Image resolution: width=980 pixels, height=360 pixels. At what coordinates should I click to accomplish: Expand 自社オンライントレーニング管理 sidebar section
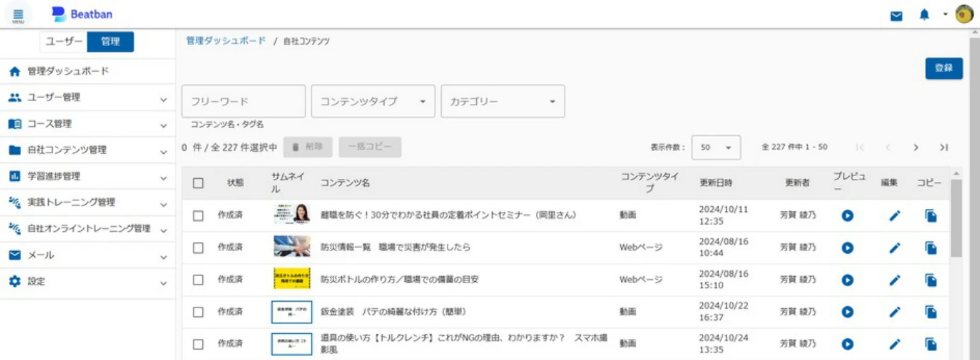[88, 229]
